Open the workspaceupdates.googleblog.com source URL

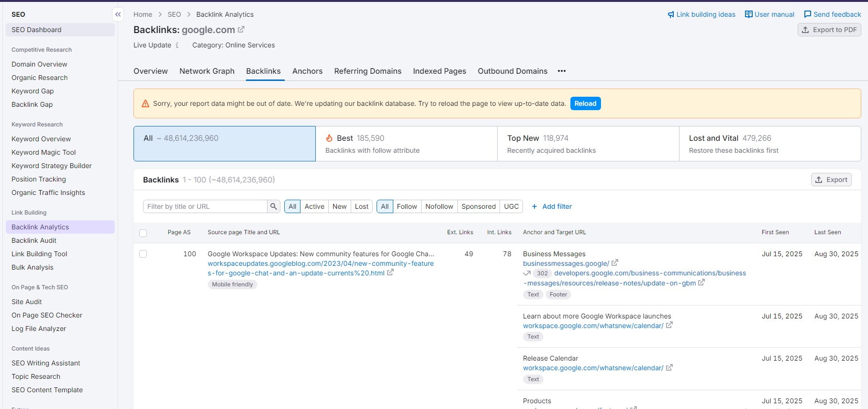pos(321,268)
